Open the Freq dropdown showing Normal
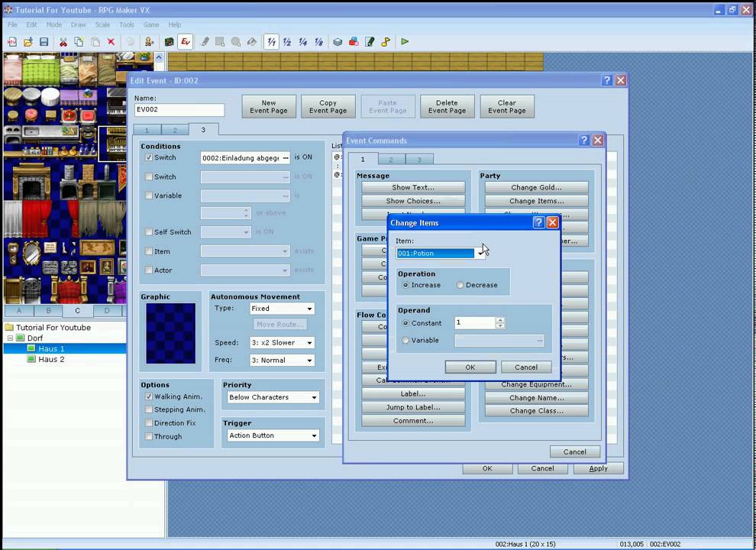Image resolution: width=756 pixels, height=550 pixels. pyautogui.click(x=282, y=361)
